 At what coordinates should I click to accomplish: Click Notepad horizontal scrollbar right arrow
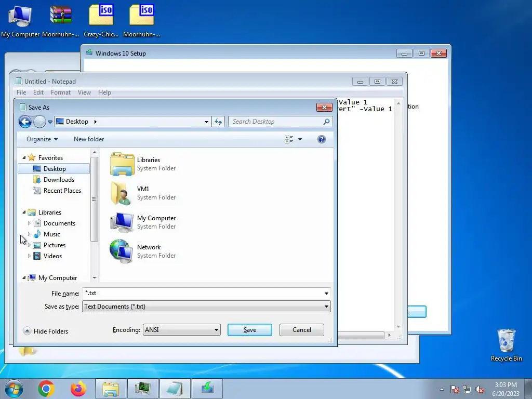tap(389, 335)
